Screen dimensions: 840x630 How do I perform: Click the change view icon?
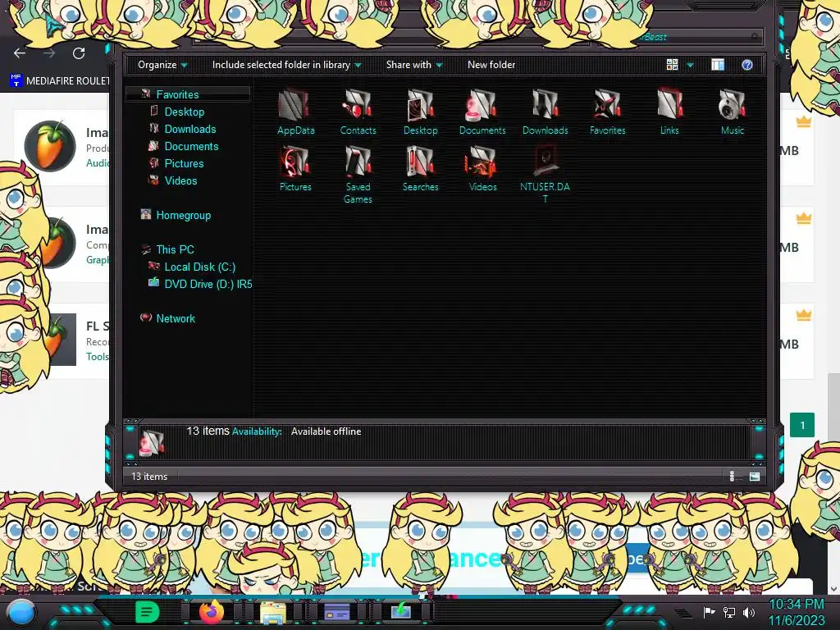click(x=673, y=65)
